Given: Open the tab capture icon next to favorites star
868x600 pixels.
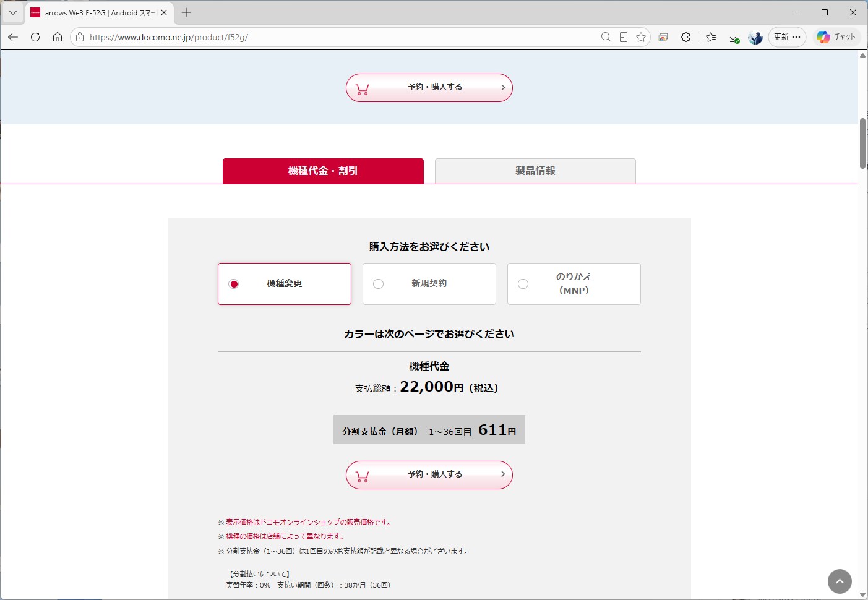Looking at the screenshot, I should pyautogui.click(x=663, y=37).
